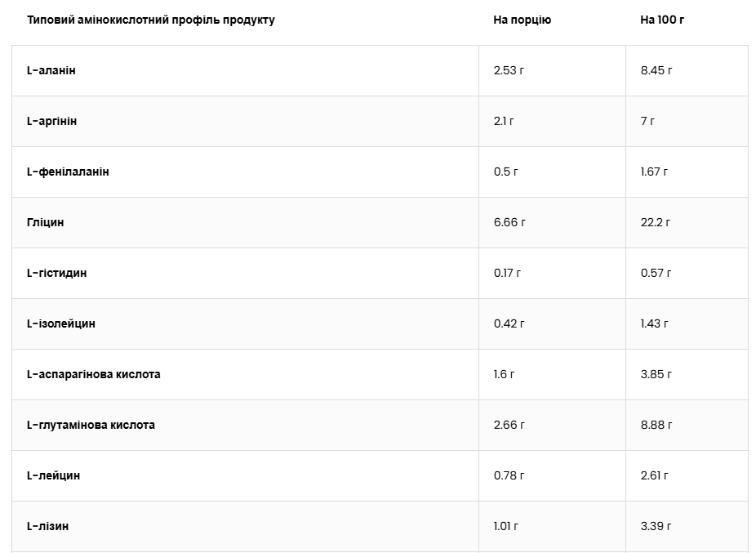Select the L-аланін row label
This screenshot has height=553, width=756.
[51, 70]
